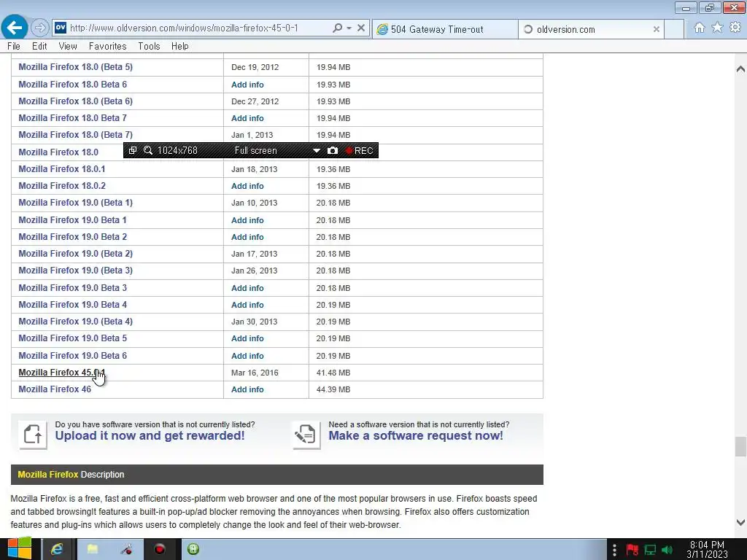Open File Explorer folder on taskbar
The image size is (747, 560).
[x=92, y=549]
